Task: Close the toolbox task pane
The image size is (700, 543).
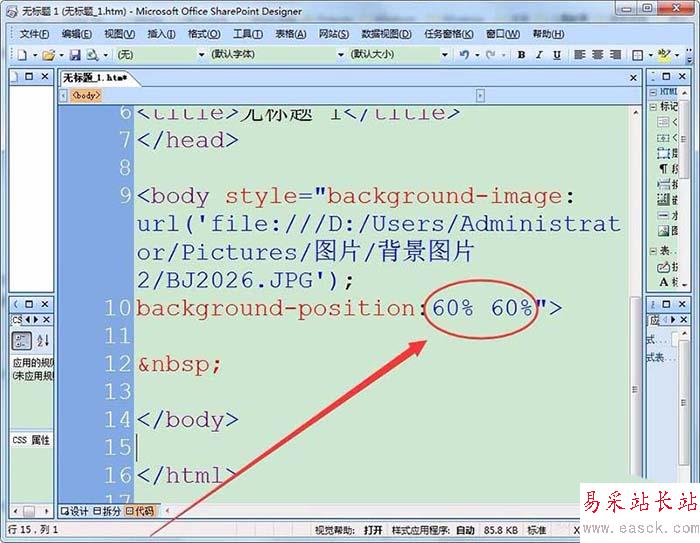Action: coord(682,76)
